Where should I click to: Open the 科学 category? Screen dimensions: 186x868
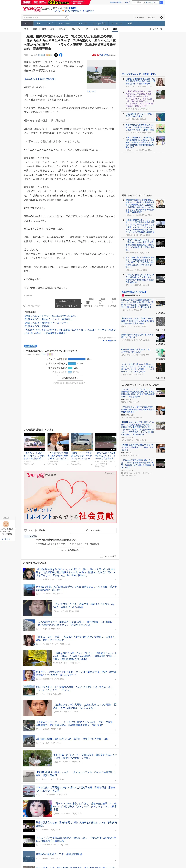[x=95, y=29]
